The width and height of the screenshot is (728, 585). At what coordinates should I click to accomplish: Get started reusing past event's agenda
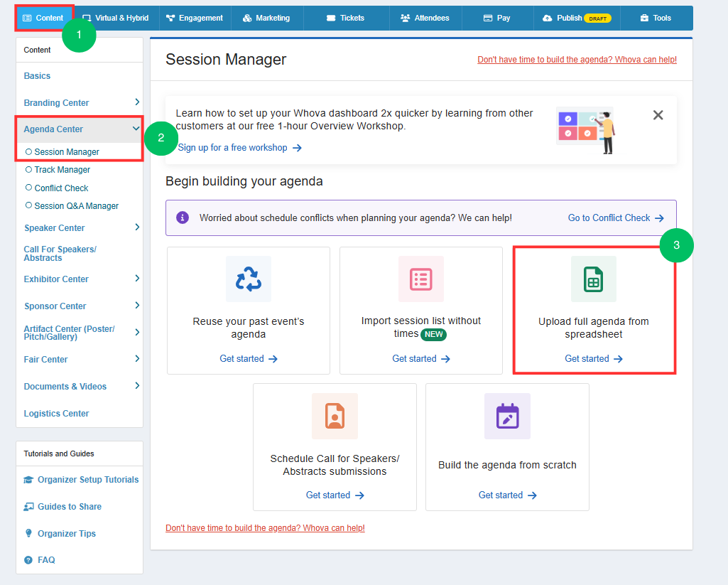pyautogui.click(x=249, y=359)
